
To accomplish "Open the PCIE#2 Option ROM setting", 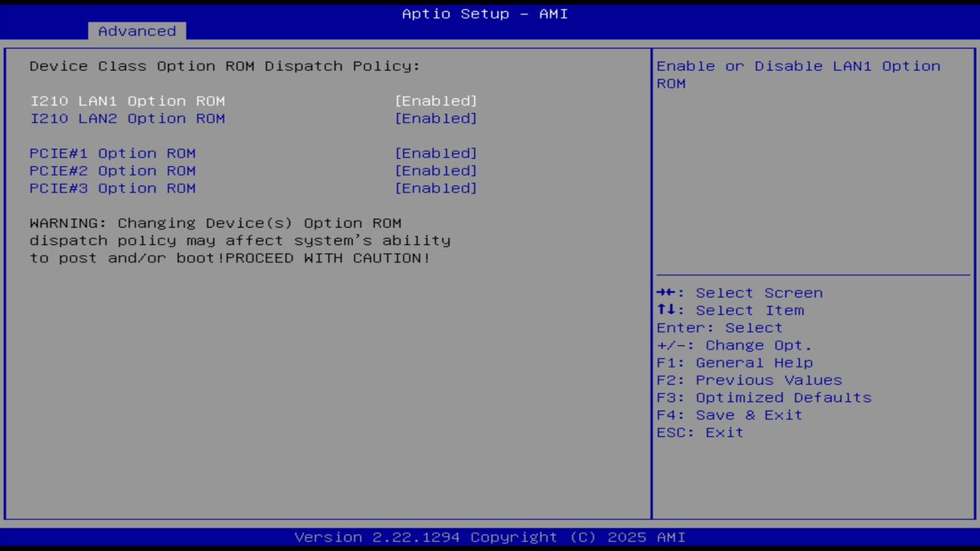I will tap(112, 171).
